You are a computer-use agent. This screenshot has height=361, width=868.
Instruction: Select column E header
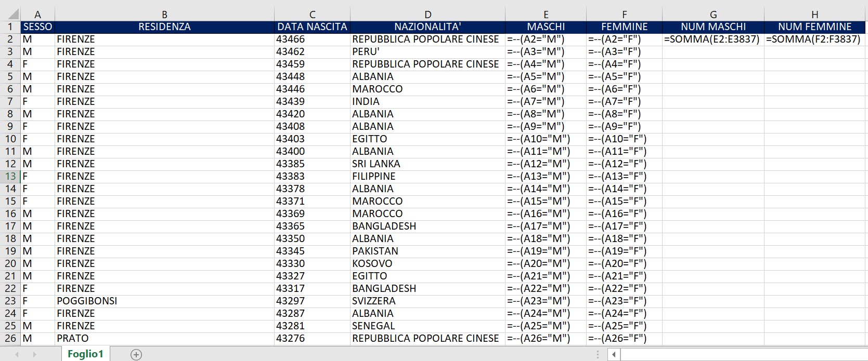tap(546, 15)
